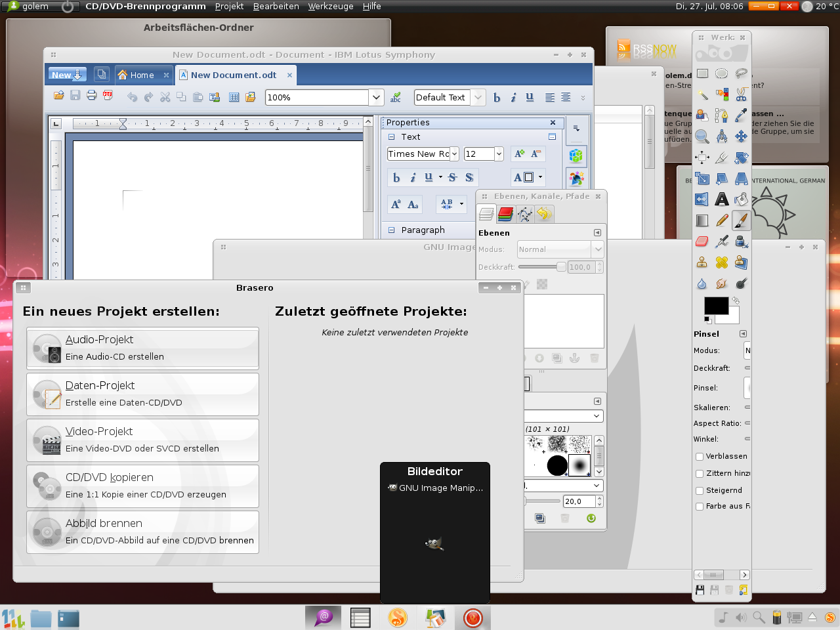The width and height of the screenshot is (840, 630).
Task: Check the Zittern hinzufügen brush option
Action: tap(700, 473)
